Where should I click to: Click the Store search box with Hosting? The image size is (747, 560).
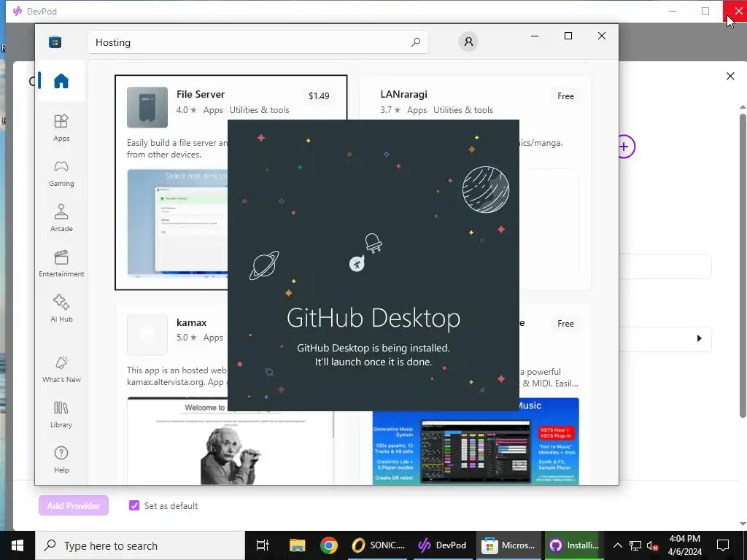[x=258, y=42]
